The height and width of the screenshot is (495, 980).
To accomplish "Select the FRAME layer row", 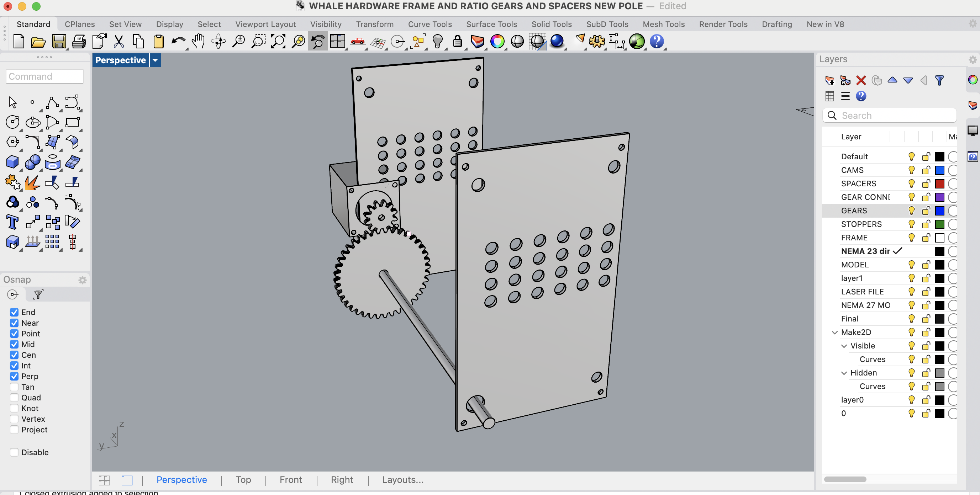I will (x=889, y=238).
